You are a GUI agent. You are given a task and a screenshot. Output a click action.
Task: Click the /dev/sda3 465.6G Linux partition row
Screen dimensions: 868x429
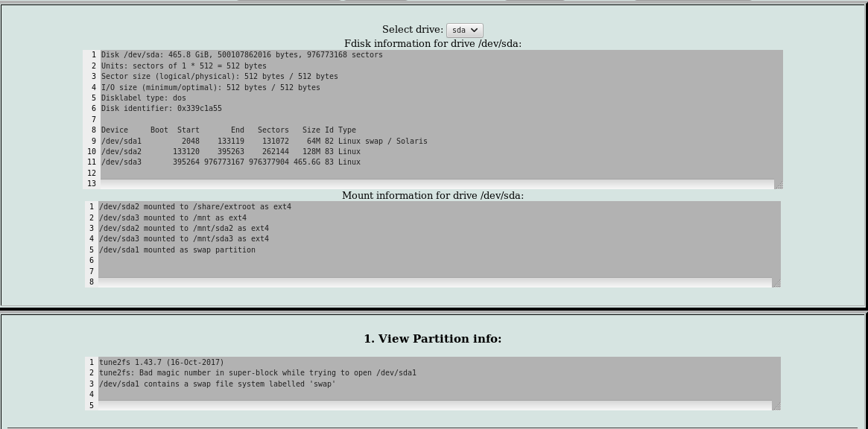[x=230, y=162]
